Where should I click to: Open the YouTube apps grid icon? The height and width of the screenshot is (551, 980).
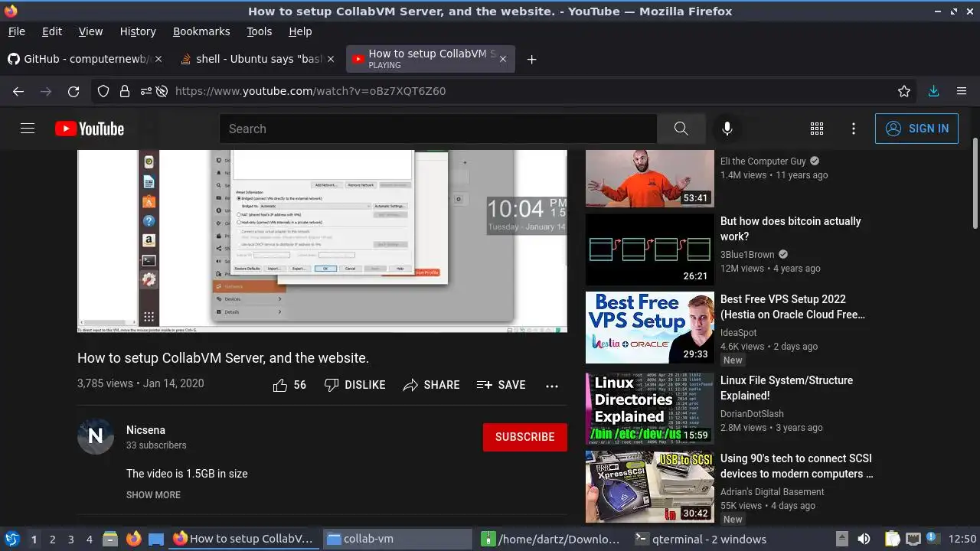point(817,129)
